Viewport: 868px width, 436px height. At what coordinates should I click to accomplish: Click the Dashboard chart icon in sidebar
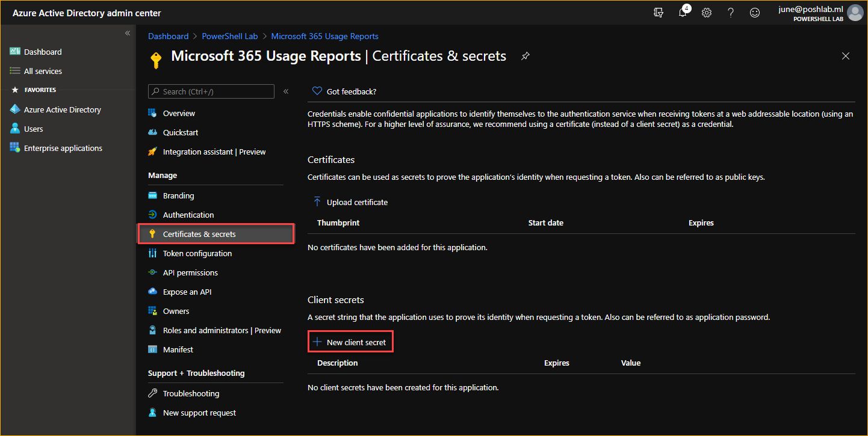[15, 52]
